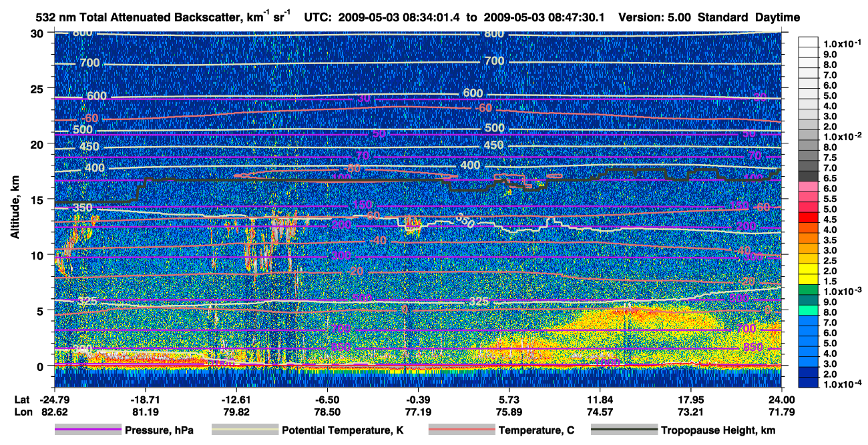Screen dimensions: 868x445
Task: Click the 'Version: 5.00 Standard Daytime' text
Action: (709, 17)
